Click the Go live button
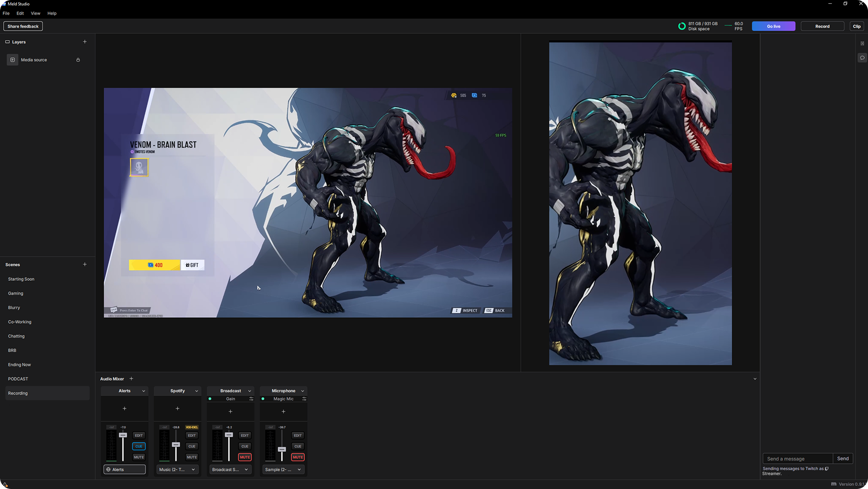 coord(774,26)
